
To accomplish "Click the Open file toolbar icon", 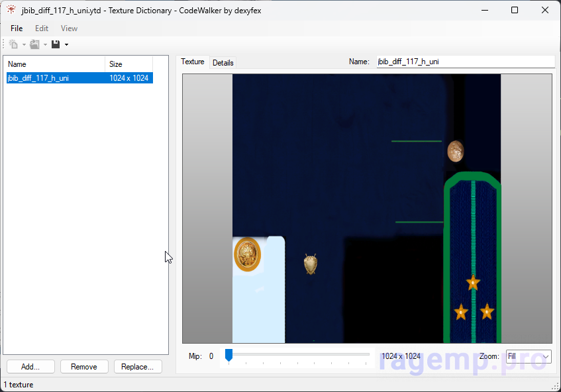I will tap(34, 44).
